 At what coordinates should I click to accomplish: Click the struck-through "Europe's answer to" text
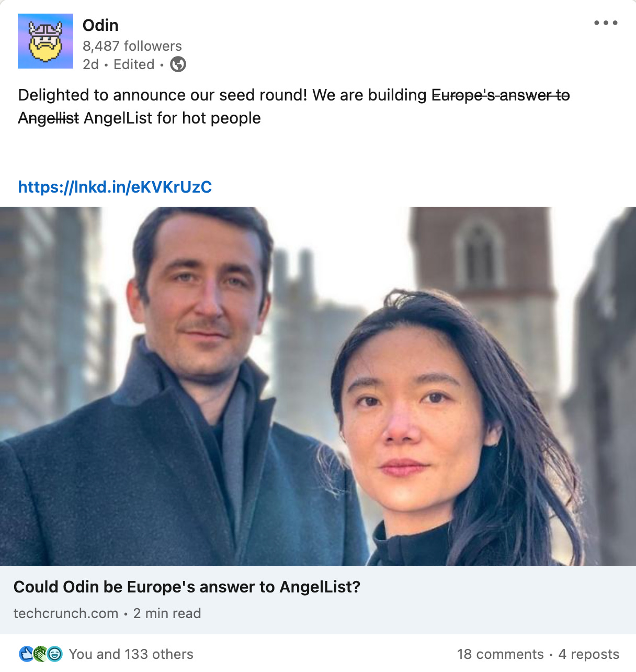coord(501,95)
